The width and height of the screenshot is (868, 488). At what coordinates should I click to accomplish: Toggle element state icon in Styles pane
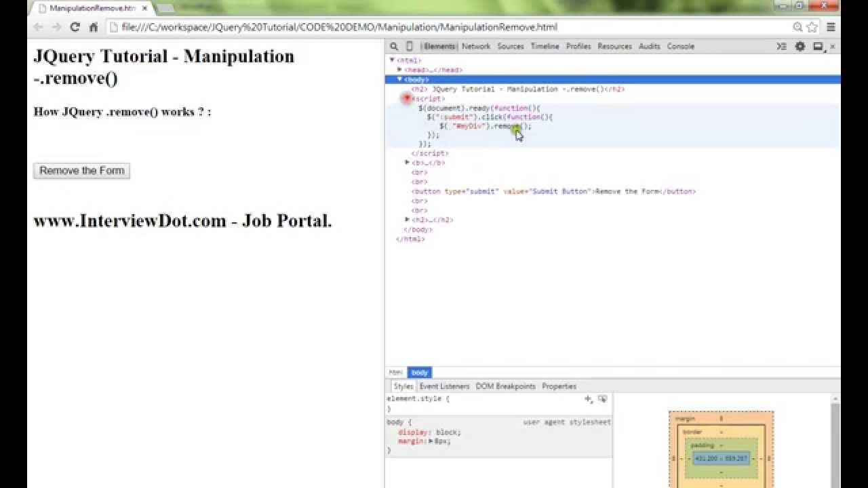point(602,399)
